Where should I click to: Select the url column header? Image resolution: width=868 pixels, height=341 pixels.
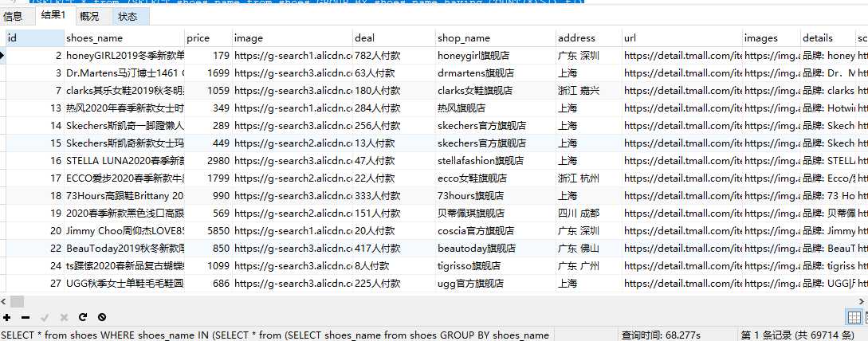pyautogui.click(x=682, y=38)
